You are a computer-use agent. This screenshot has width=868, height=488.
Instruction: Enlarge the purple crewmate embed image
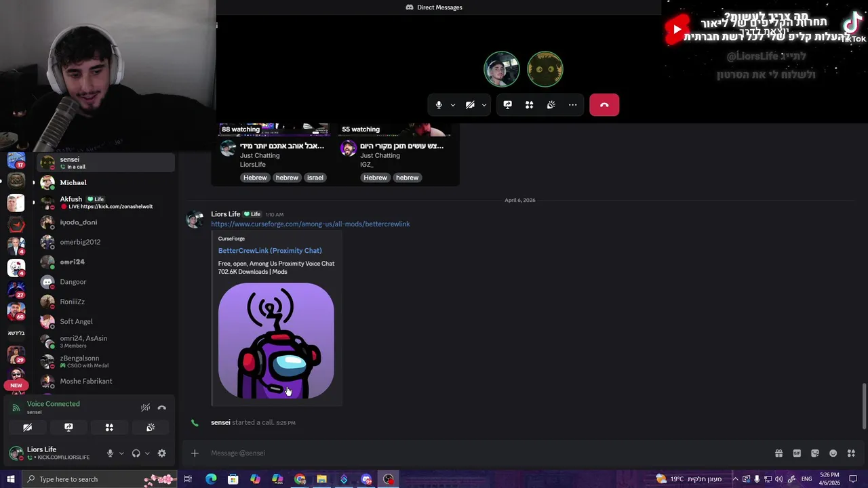coord(276,341)
